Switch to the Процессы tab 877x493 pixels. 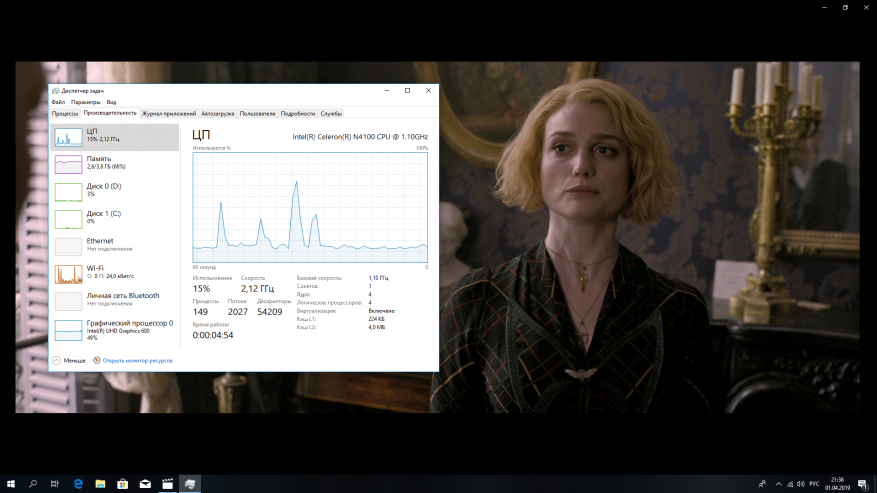(x=65, y=114)
